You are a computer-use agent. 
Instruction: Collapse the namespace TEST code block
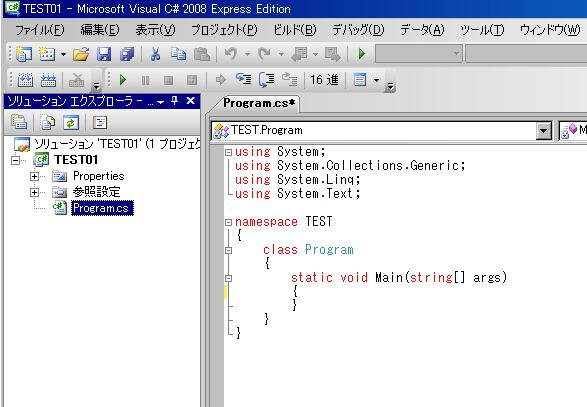(228, 222)
